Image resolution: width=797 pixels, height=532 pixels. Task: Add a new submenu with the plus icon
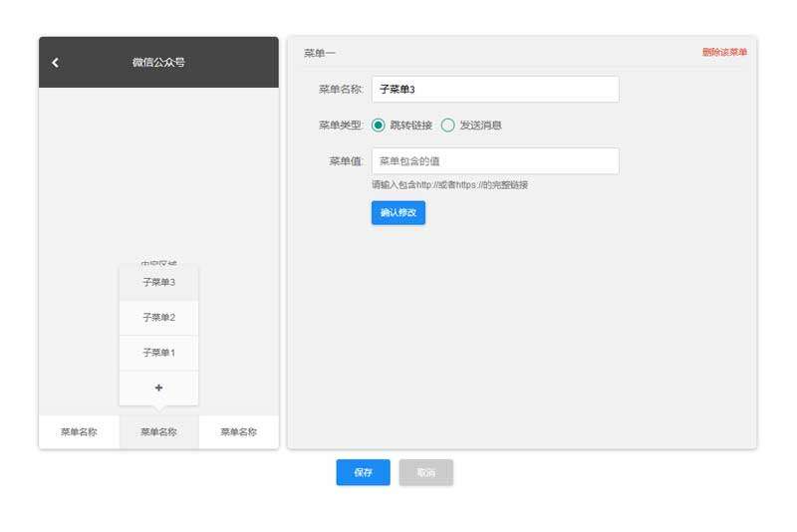[158, 388]
